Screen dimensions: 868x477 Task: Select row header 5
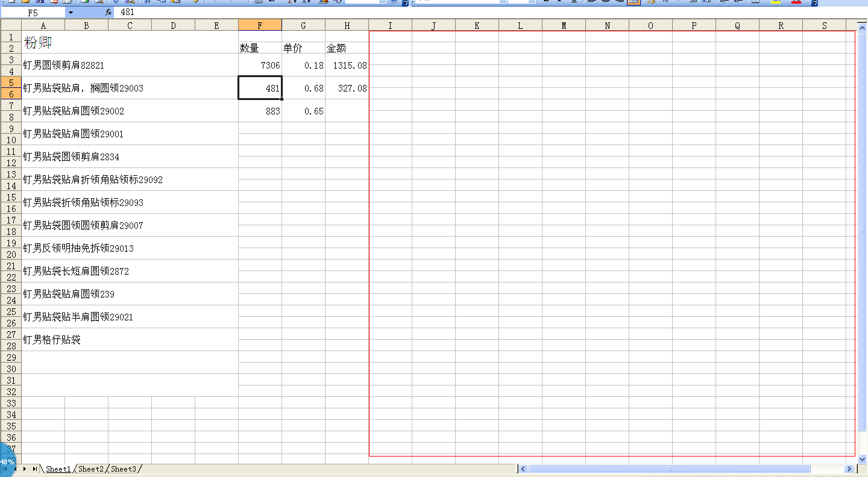pyautogui.click(x=11, y=83)
